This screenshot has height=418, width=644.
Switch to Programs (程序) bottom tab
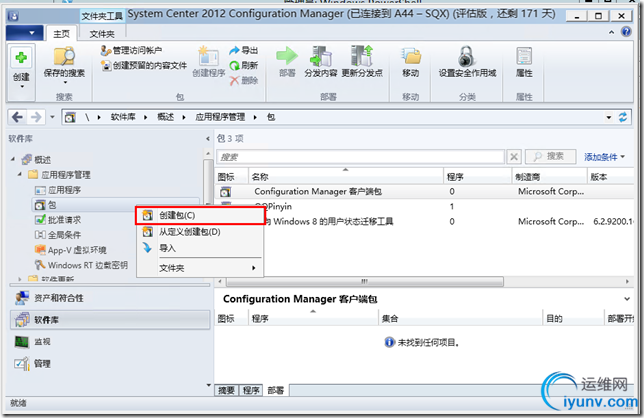pyautogui.click(x=251, y=390)
